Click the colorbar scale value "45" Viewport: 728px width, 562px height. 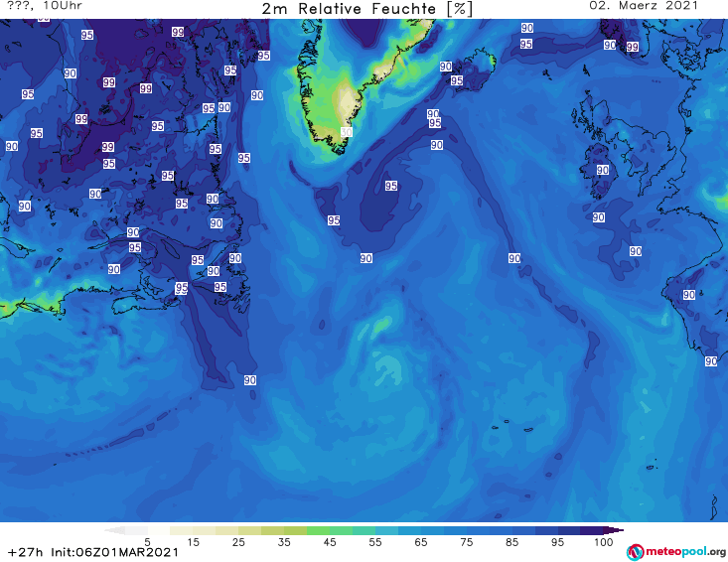(x=330, y=542)
